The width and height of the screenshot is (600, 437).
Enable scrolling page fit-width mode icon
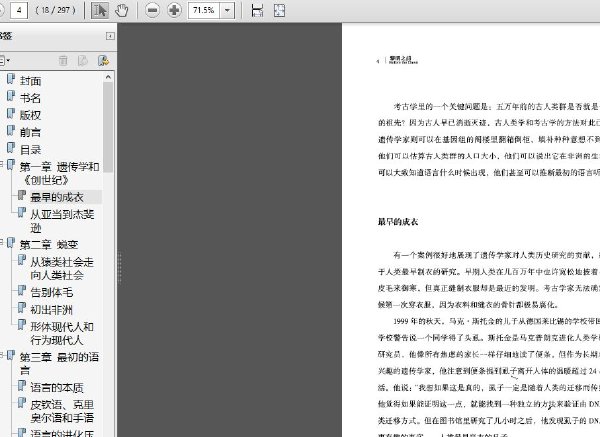coord(257,10)
